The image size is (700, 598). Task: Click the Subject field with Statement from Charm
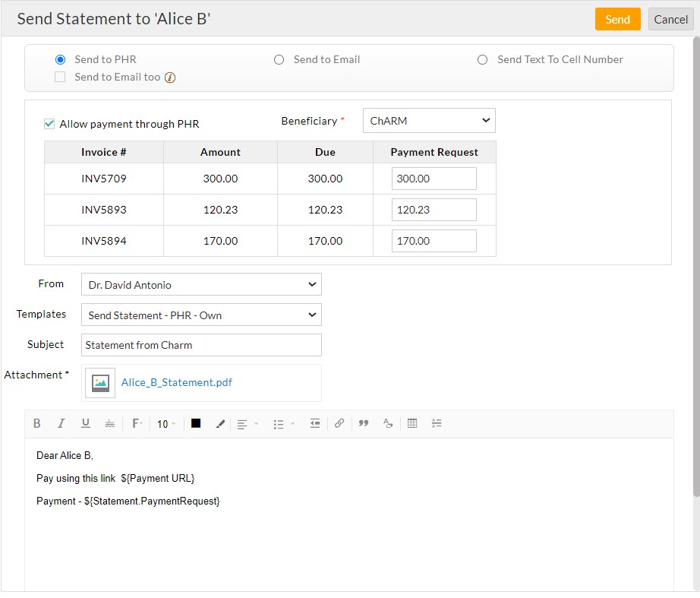201,345
